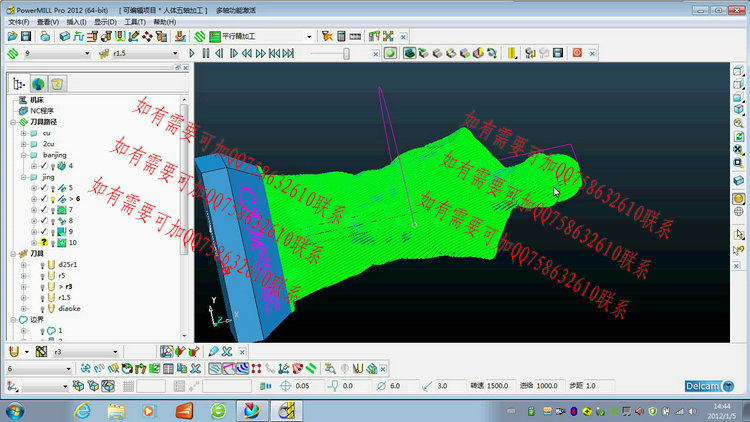
Task: Open the toolpath strategies icon
Action: click(199, 36)
